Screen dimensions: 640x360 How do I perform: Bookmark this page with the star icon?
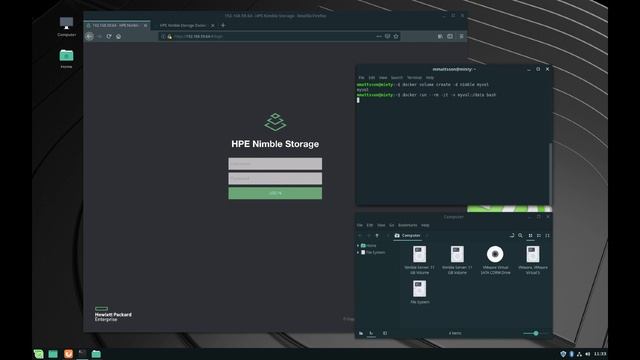point(396,36)
